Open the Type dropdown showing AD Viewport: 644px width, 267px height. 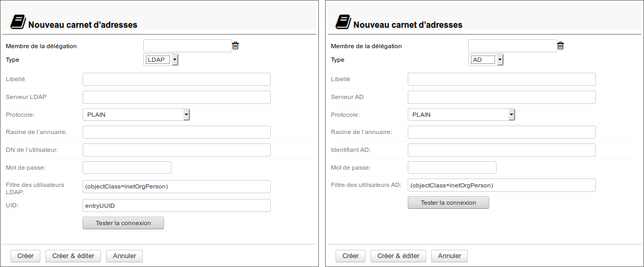(x=486, y=60)
